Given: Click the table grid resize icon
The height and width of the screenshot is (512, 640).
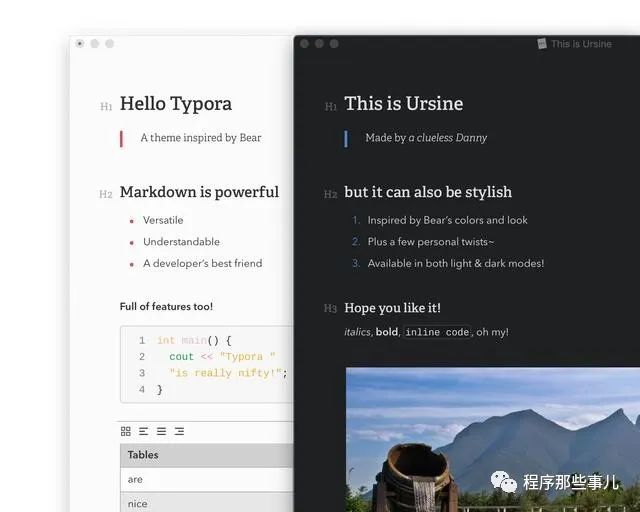Looking at the screenshot, I should coord(126,431).
